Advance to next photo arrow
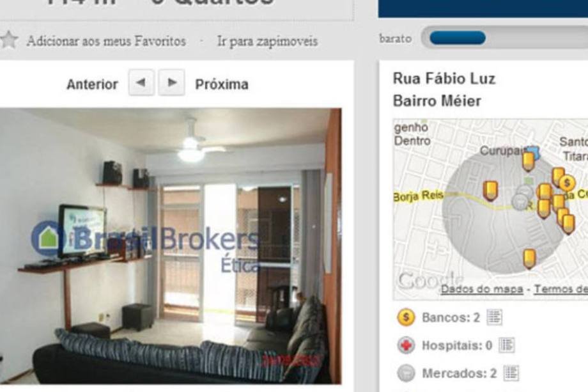The image size is (588, 392). click(171, 82)
